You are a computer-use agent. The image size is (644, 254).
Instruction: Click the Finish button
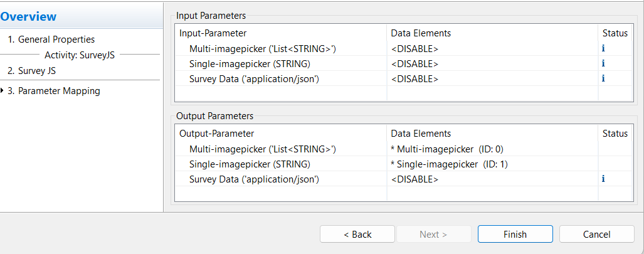[515, 235]
